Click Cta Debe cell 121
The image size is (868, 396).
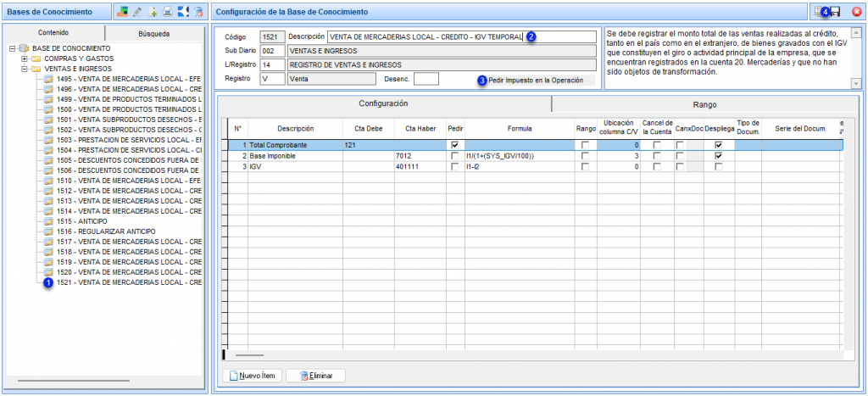[368, 145]
